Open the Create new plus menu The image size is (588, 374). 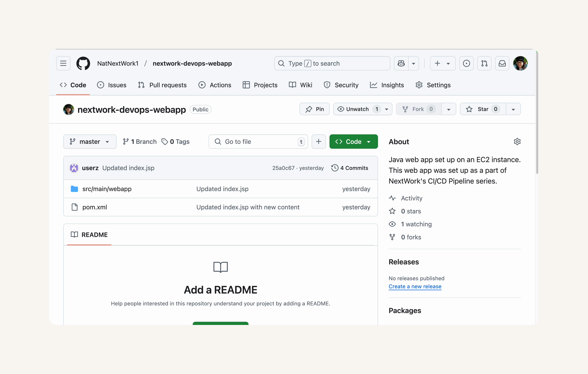[443, 63]
